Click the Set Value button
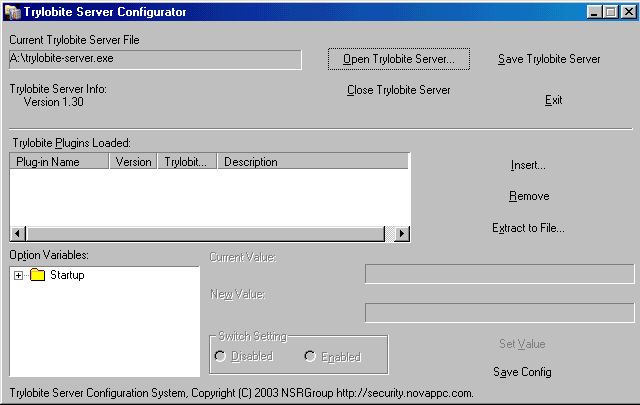 coord(522,344)
